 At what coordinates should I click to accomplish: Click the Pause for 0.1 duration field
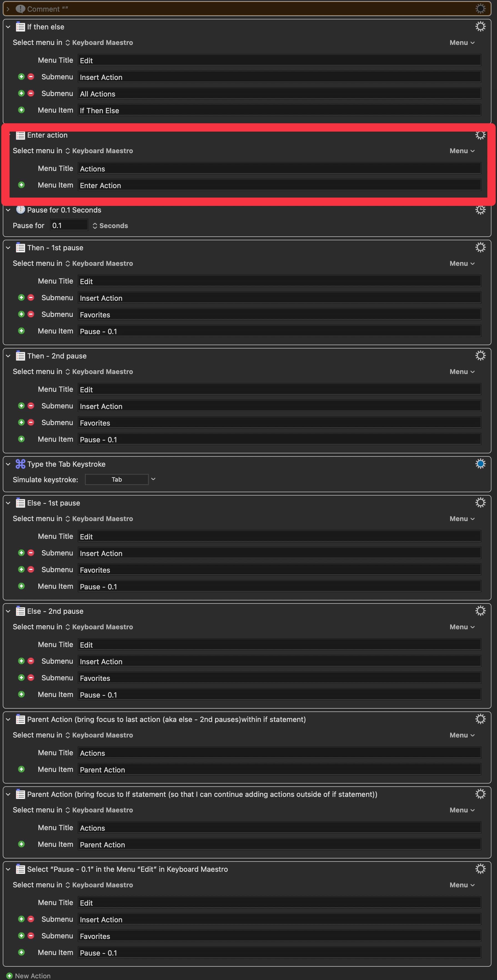point(69,226)
